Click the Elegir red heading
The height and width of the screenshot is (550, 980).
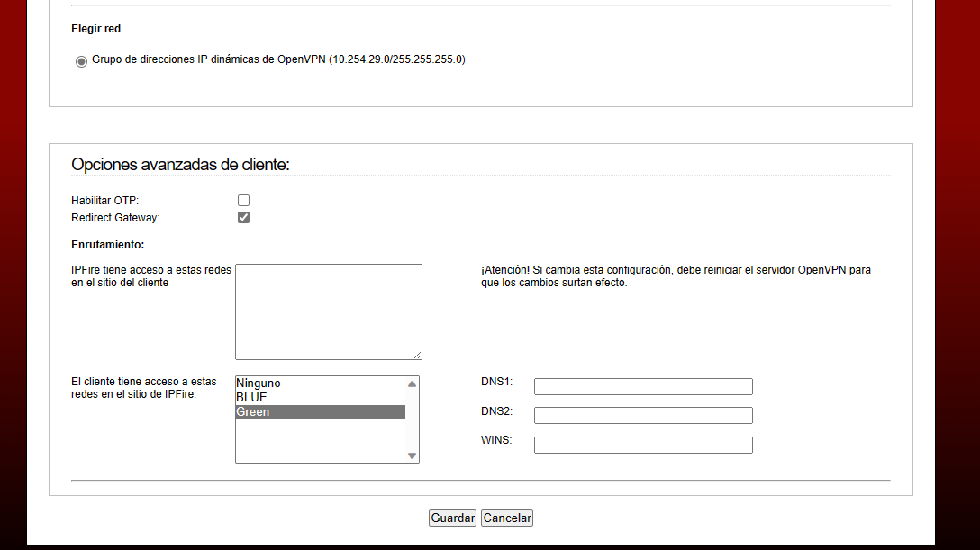click(95, 29)
